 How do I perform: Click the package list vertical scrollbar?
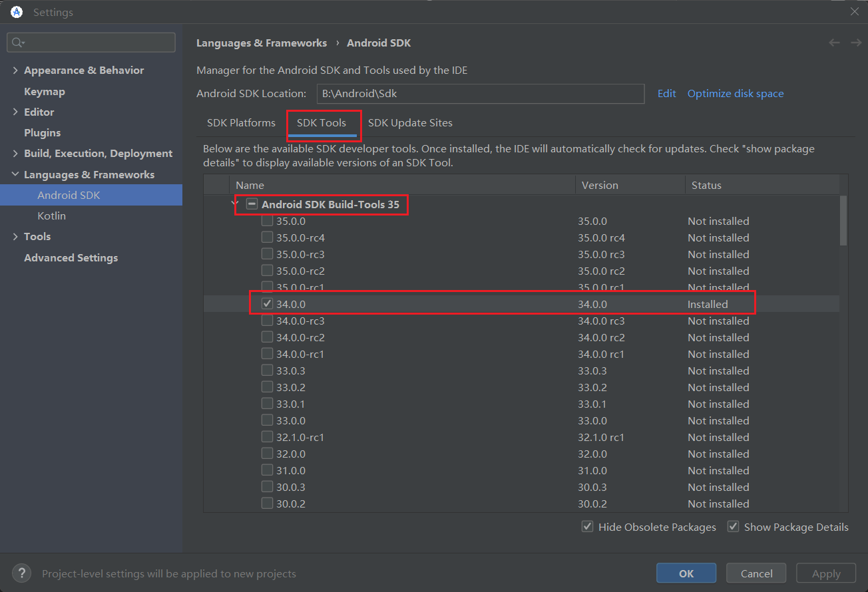[x=843, y=220]
